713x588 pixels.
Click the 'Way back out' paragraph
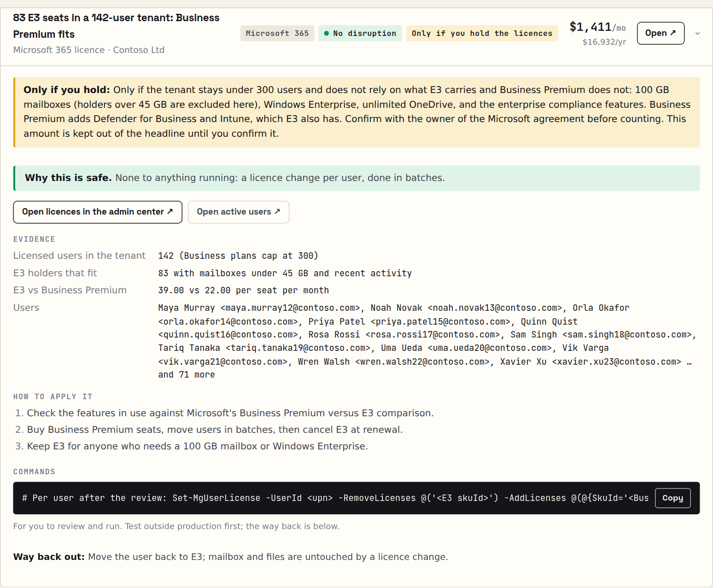(x=231, y=557)
